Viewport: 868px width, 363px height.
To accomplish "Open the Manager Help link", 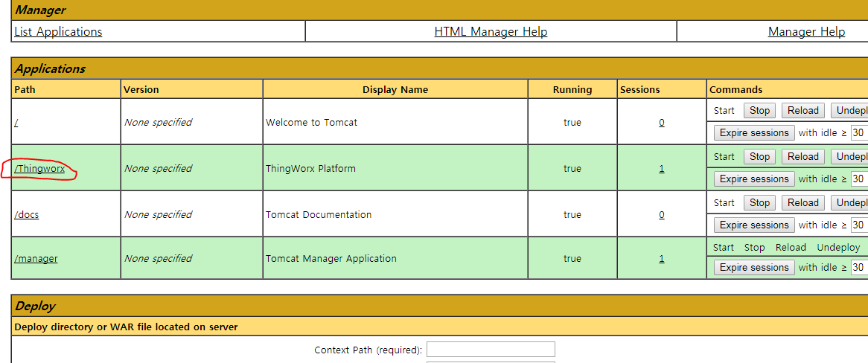I will point(806,31).
